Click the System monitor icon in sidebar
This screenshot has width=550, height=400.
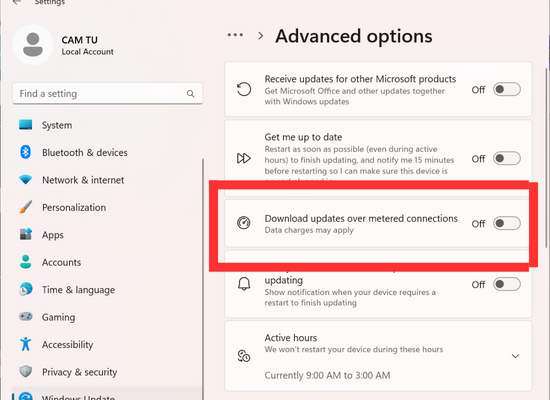pos(26,125)
